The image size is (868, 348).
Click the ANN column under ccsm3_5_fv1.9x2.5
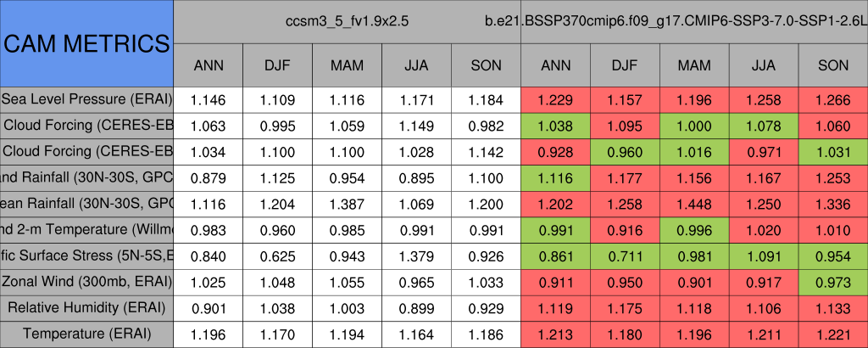[209, 65]
